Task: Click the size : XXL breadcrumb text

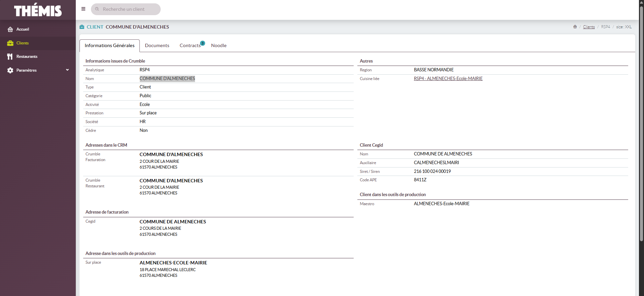Action: (x=624, y=27)
